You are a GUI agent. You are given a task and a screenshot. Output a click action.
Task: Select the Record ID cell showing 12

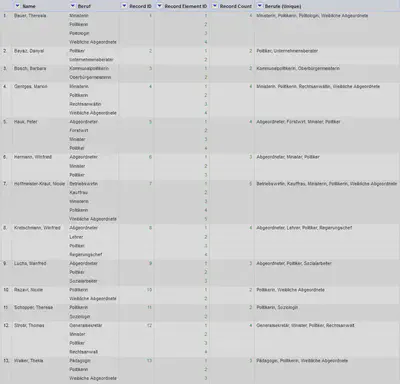(x=149, y=325)
